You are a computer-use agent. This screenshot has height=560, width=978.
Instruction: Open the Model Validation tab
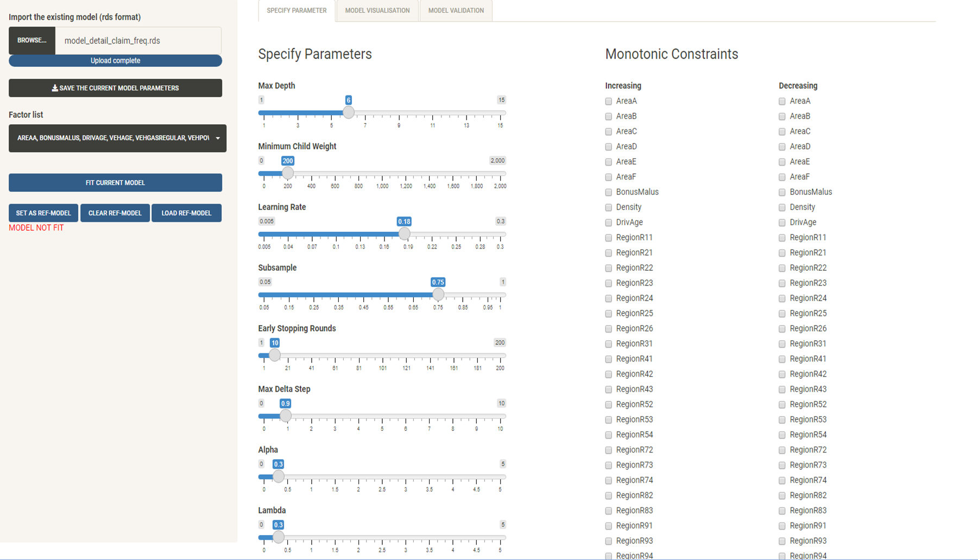point(456,10)
